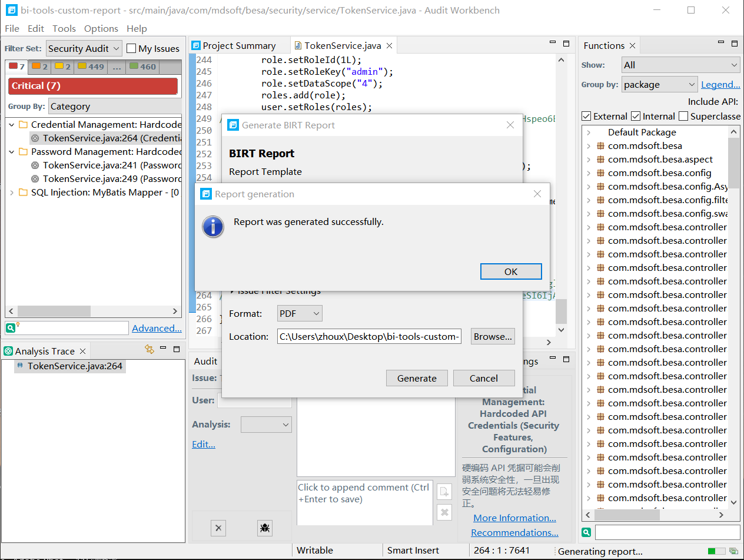The height and width of the screenshot is (560, 744).
Task: Click the Credential Management folder icon
Action: (x=23, y=125)
